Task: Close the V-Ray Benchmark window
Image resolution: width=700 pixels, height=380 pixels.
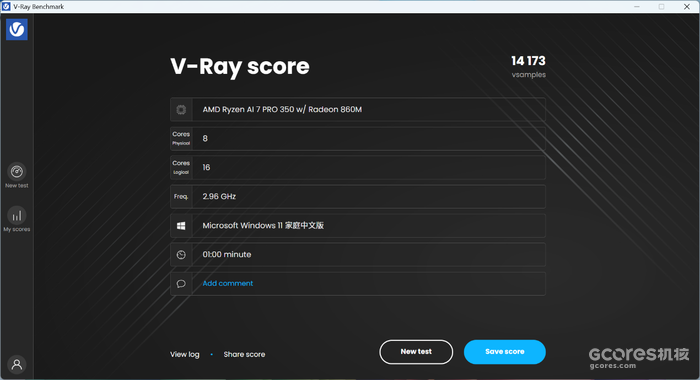Action: (x=687, y=6)
